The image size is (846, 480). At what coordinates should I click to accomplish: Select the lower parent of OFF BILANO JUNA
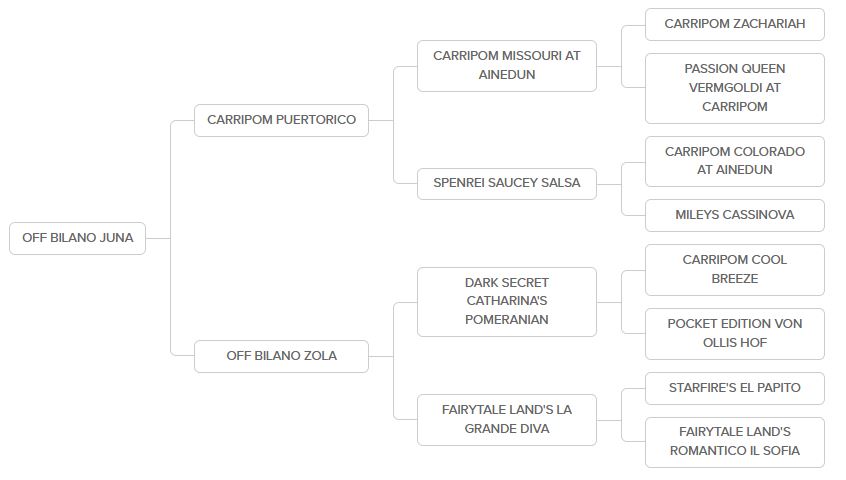281,356
